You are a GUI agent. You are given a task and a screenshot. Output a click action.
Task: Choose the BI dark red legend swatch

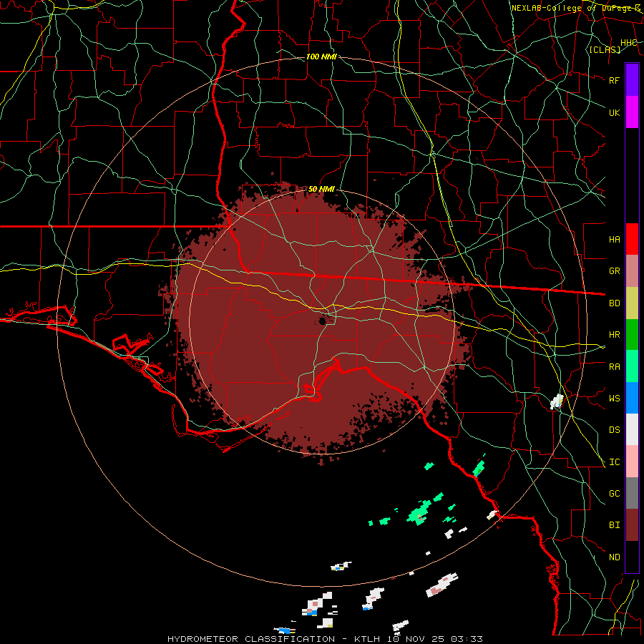pos(632,525)
